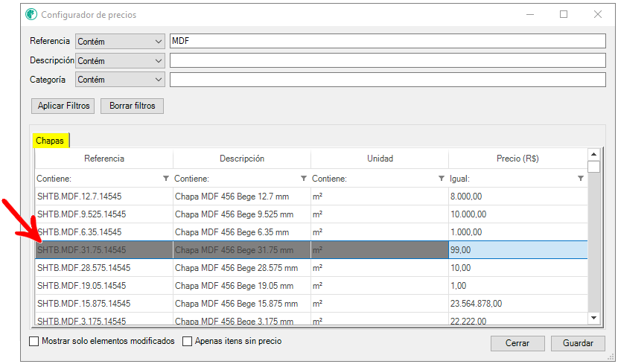Click the filter icon in Referencia column
The image size is (618, 364).
[x=165, y=179]
